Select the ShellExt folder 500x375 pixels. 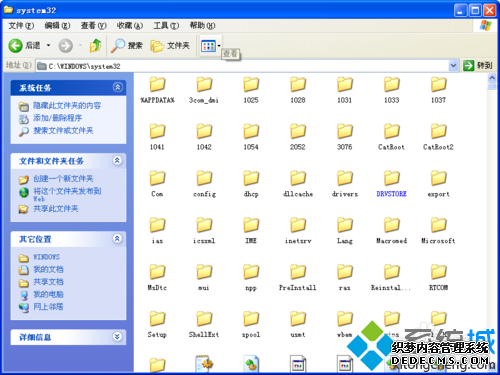click(204, 324)
